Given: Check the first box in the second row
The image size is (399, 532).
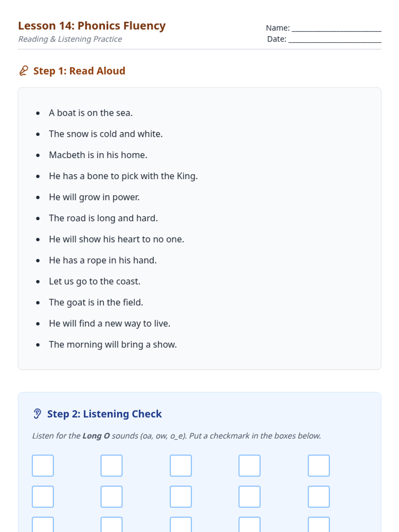Looking at the screenshot, I should tap(43, 496).
